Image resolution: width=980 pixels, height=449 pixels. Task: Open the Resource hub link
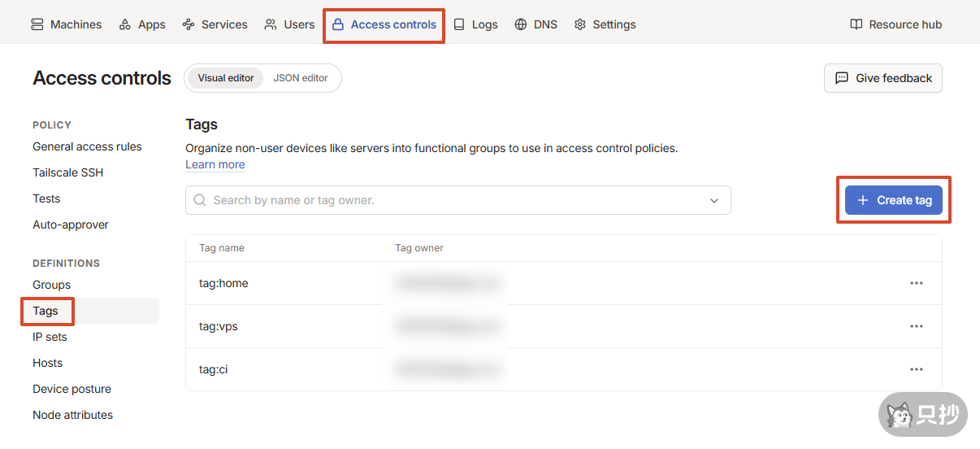point(896,24)
